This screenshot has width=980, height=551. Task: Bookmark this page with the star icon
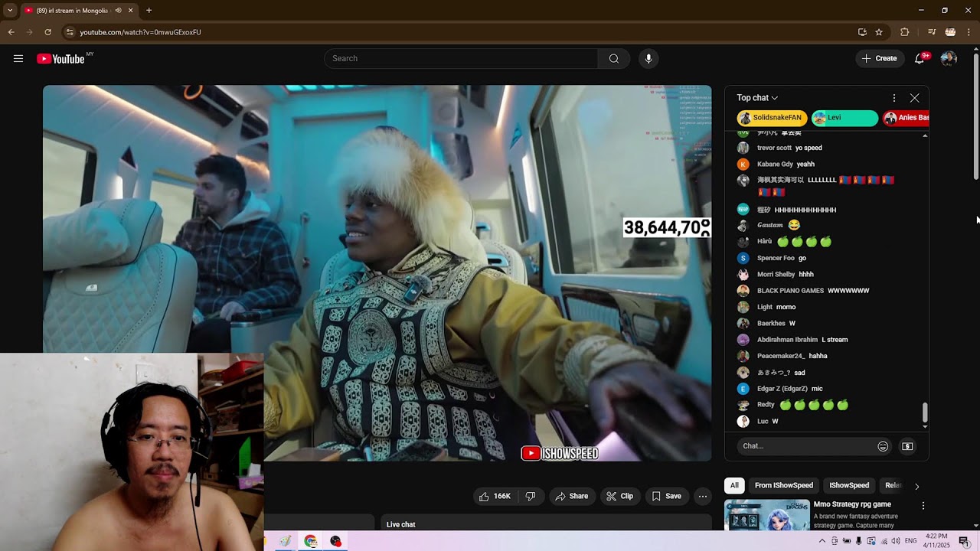(879, 32)
